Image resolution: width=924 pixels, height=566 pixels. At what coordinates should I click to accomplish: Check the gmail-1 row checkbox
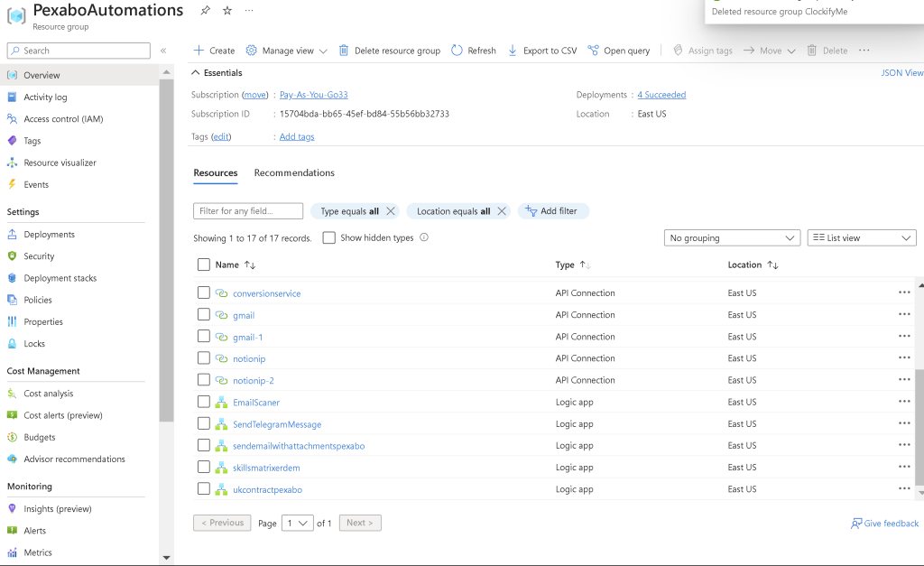point(204,336)
